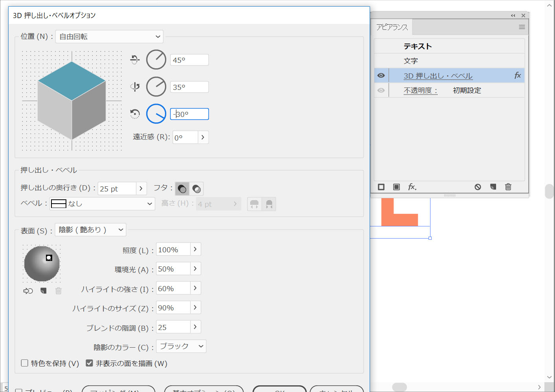Expand the 遠近感 slider arrow
Viewport: 555px width, 392px height.
tap(203, 137)
